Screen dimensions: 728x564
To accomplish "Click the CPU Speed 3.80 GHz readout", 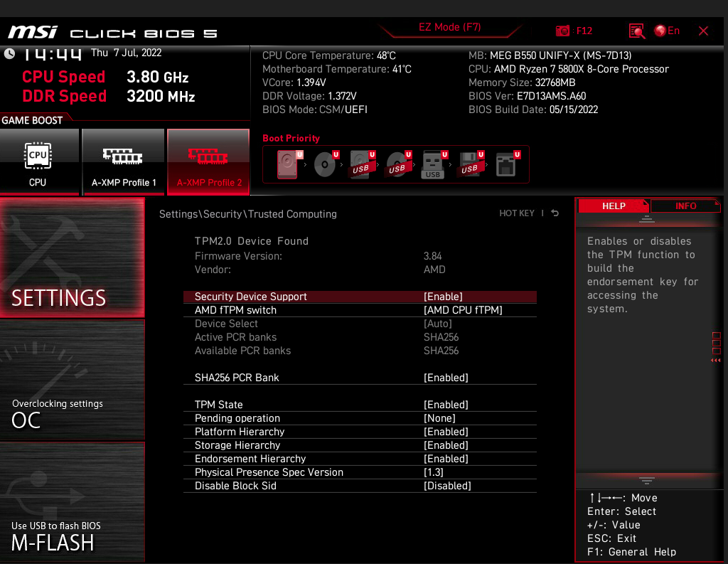I will tap(105, 77).
